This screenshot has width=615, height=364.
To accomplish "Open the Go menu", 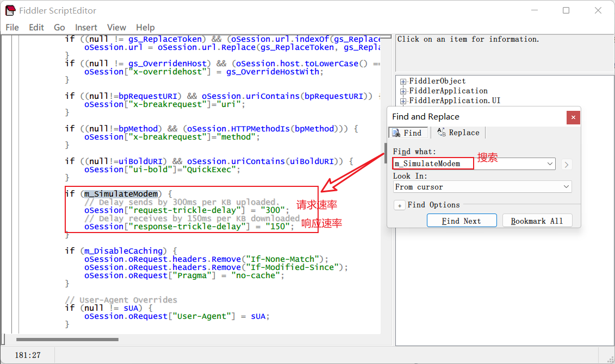I will 59,27.
